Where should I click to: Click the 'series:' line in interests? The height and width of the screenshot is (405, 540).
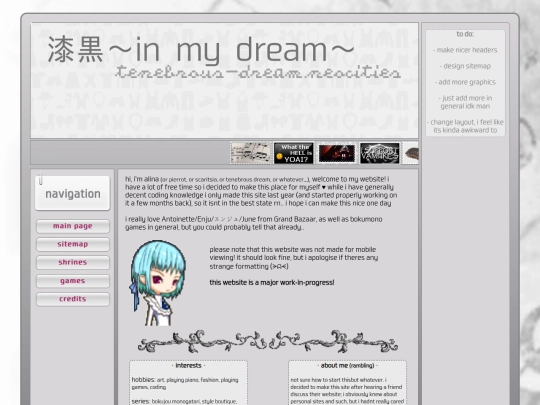coord(184,401)
